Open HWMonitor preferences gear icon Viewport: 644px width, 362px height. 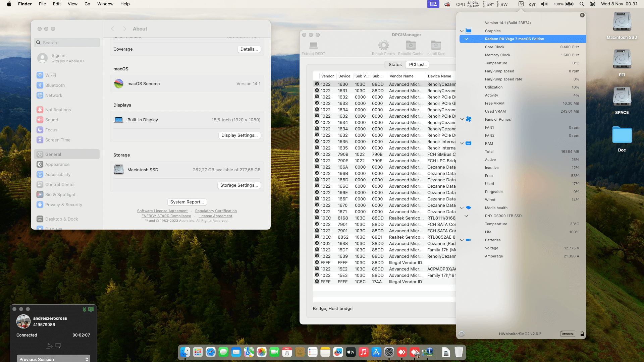click(462, 334)
